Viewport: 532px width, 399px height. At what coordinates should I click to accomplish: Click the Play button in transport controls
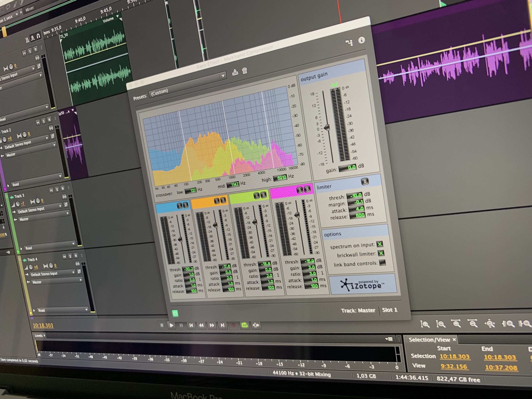click(171, 325)
